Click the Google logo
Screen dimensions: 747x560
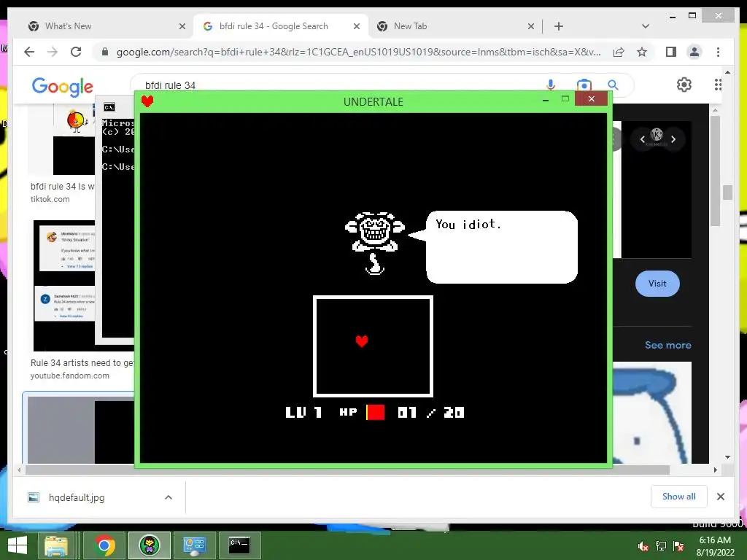pyautogui.click(x=63, y=86)
